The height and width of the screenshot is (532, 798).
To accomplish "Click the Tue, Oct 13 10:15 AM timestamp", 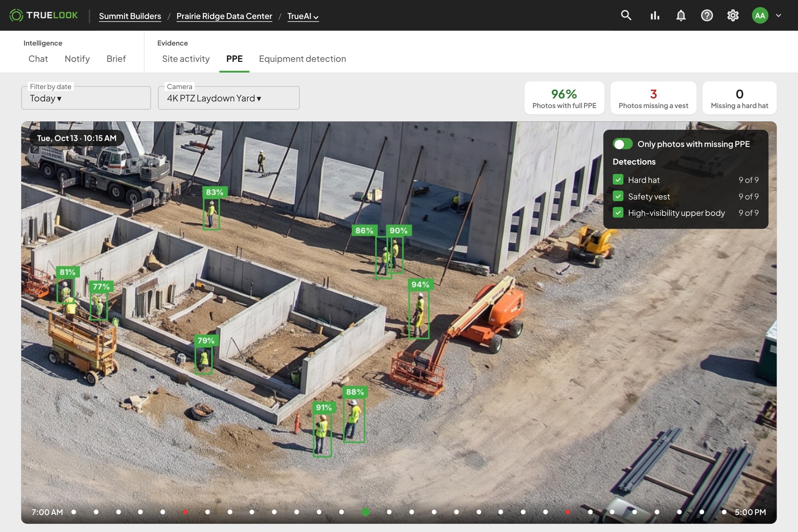I will 77,138.
